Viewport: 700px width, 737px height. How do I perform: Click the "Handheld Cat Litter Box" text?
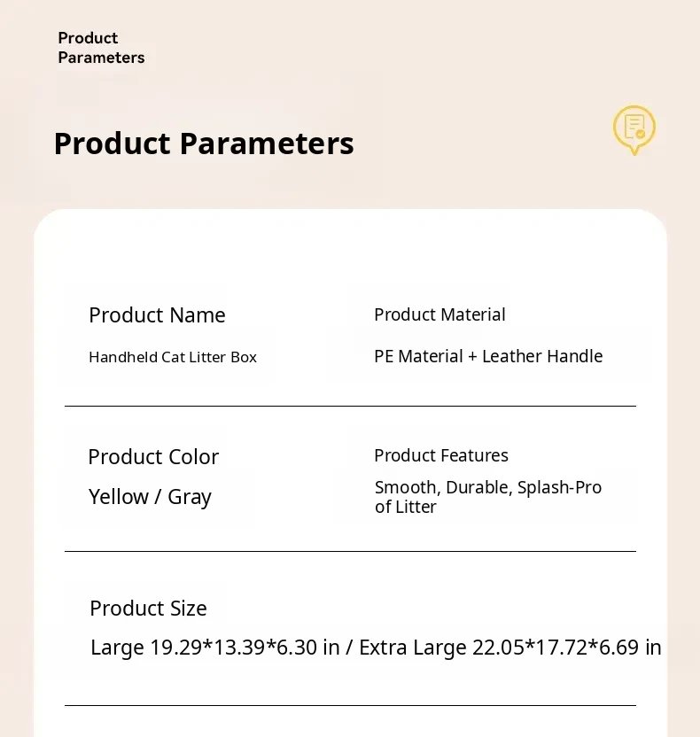point(173,358)
